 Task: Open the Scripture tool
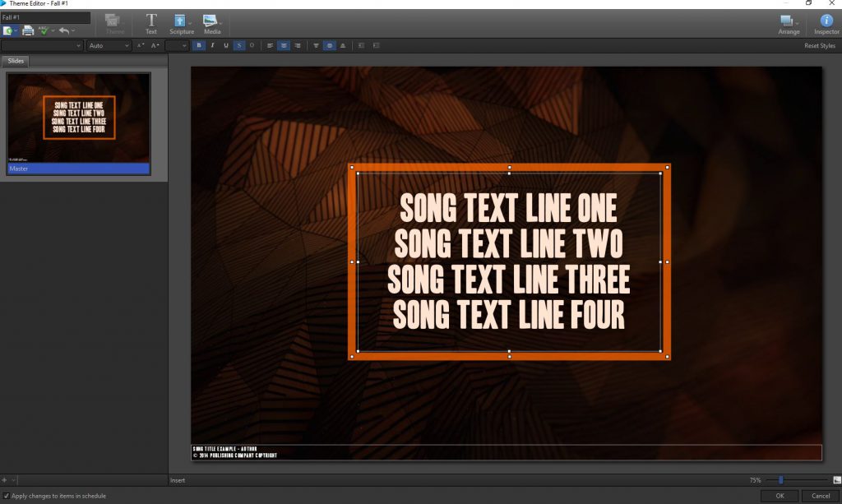pos(180,20)
